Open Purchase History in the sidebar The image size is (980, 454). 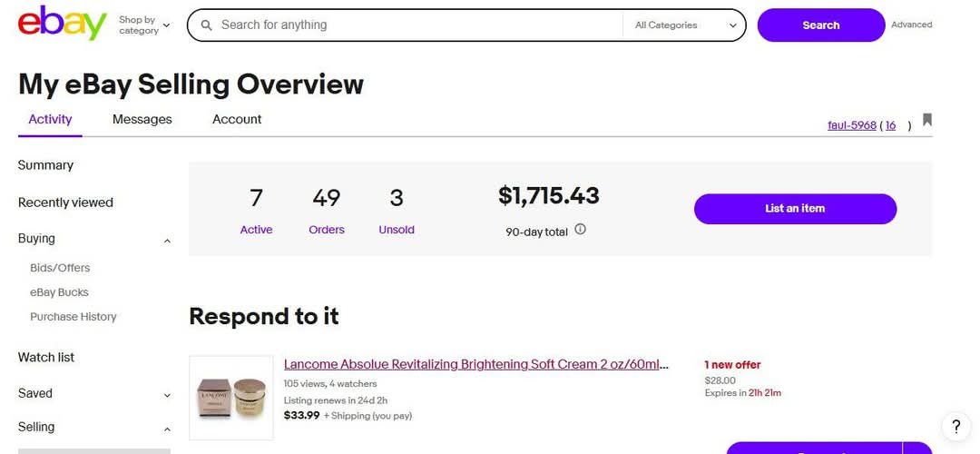pyautogui.click(x=73, y=316)
